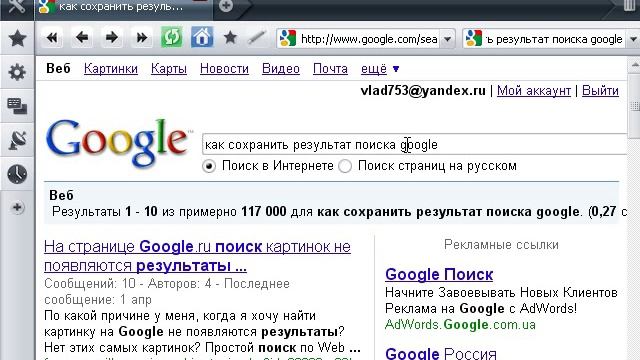Select the Веб item
640x360 pixels.
coord(58,69)
